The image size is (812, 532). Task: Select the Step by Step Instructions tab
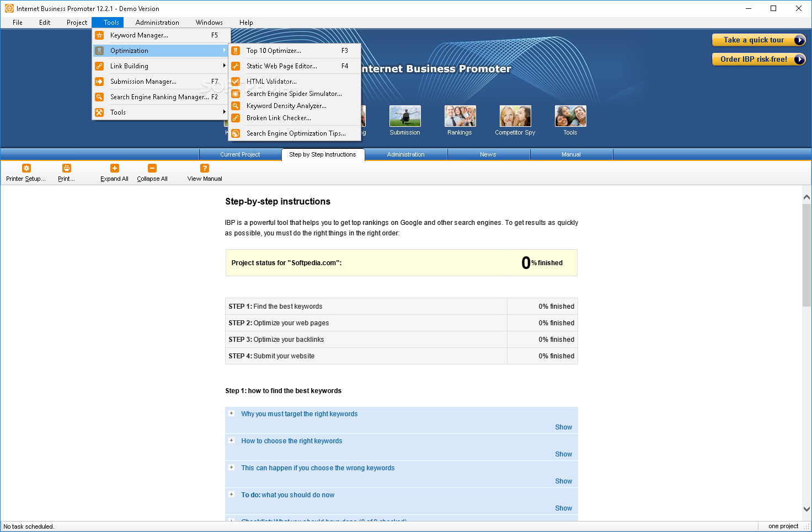(323, 154)
